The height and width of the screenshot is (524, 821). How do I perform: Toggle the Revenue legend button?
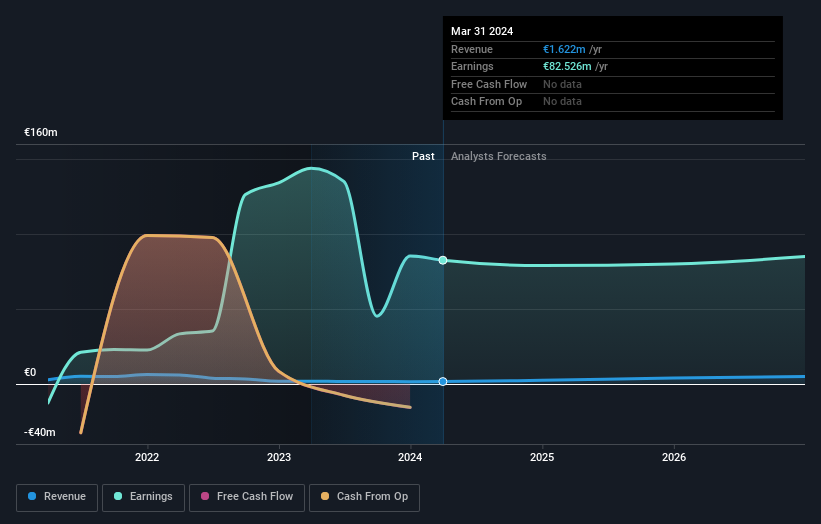[x=57, y=497]
